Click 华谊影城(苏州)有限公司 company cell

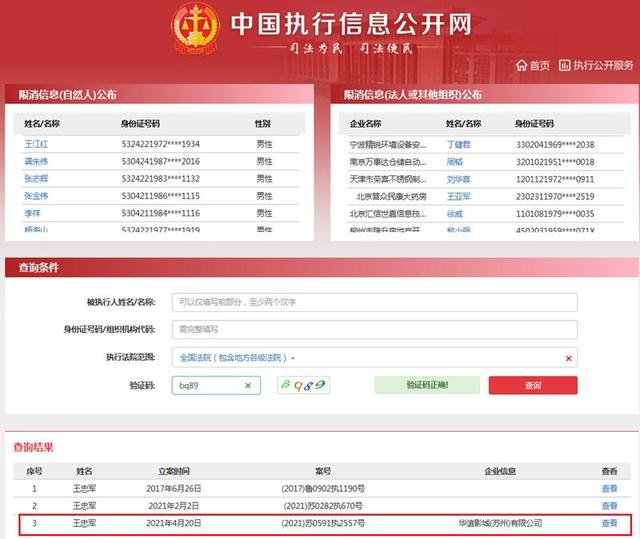point(500,523)
